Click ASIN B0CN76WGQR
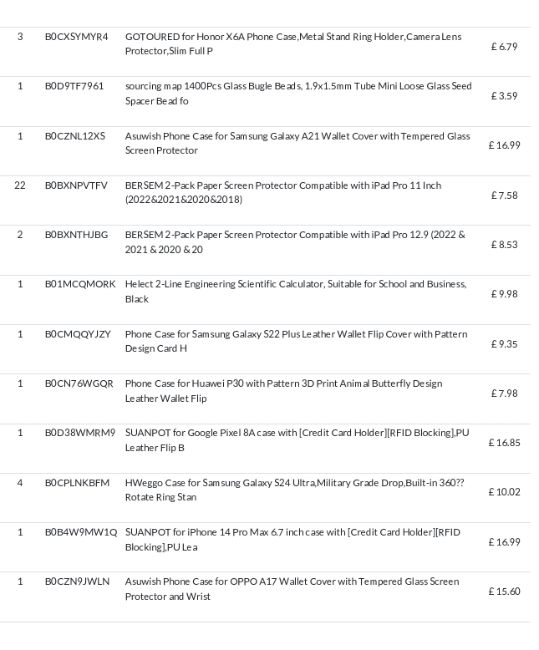This screenshot has width=539, height=650. coord(79,383)
